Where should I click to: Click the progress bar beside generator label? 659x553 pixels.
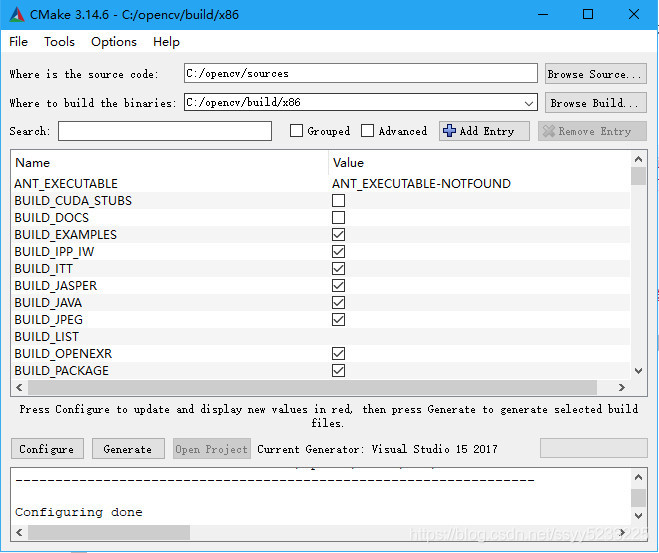pos(593,448)
